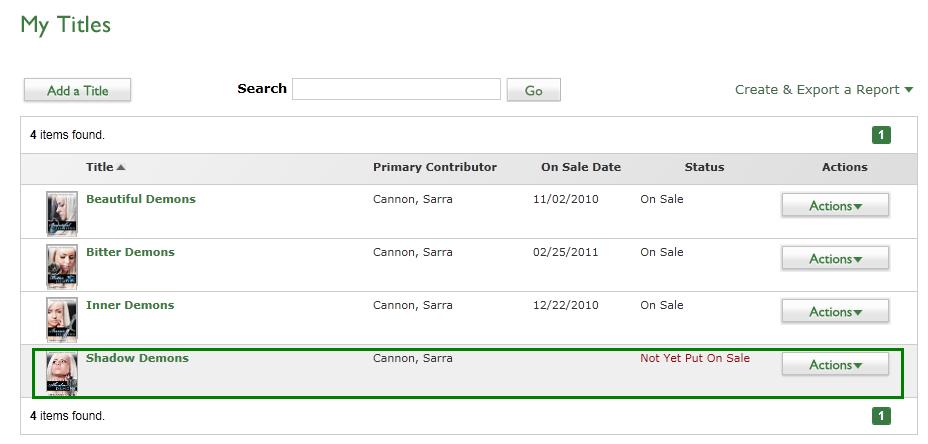
Task: Click the Add a Title button
Action: tap(77, 91)
